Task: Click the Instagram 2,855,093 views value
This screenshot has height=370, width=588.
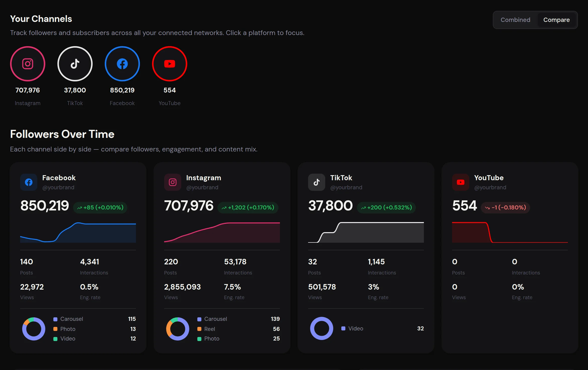Action: pos(182,287)
